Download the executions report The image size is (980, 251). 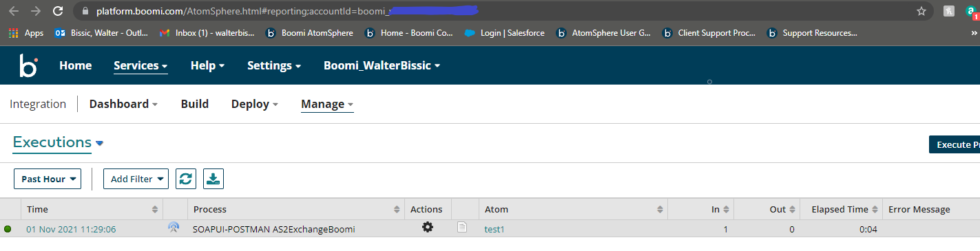coord(213,179)
